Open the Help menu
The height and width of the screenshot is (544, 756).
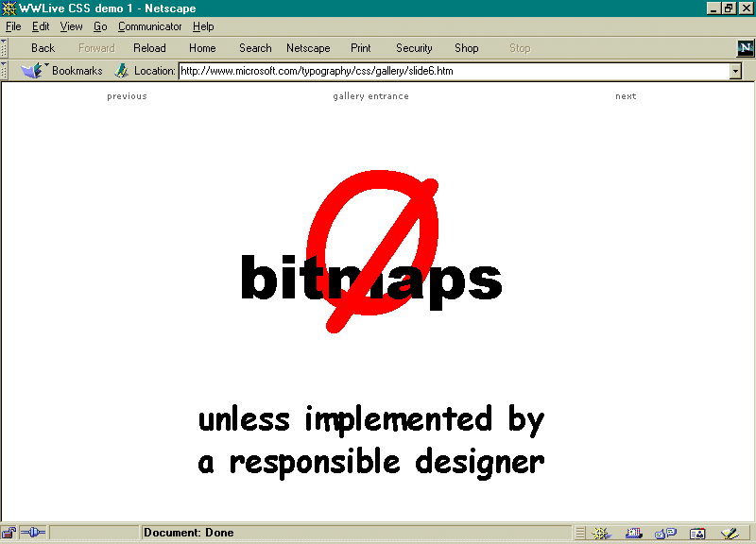(203, 26)
